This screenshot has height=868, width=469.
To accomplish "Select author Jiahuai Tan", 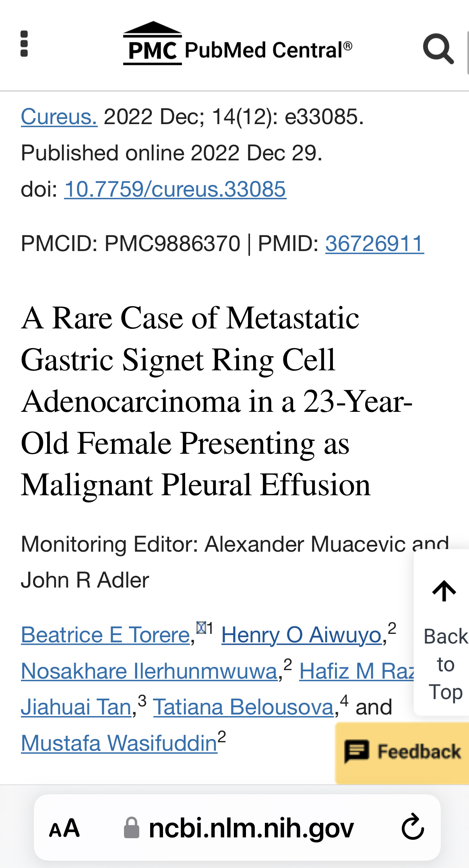I will 76,707.
